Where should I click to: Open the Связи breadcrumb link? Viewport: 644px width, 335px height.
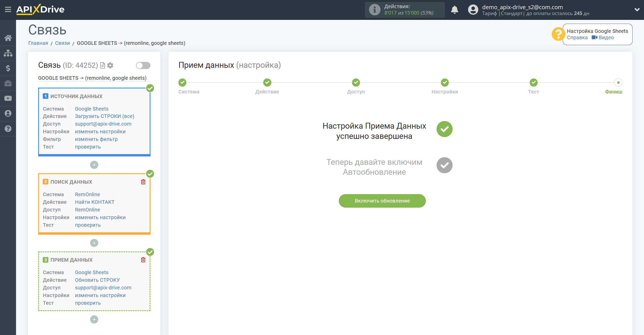(x=62, y=43)
